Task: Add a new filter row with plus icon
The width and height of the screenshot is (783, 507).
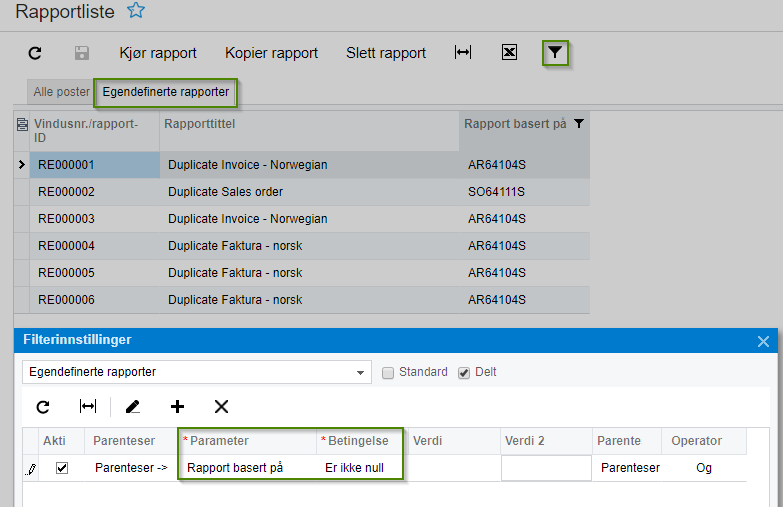Action: point(177,406)
